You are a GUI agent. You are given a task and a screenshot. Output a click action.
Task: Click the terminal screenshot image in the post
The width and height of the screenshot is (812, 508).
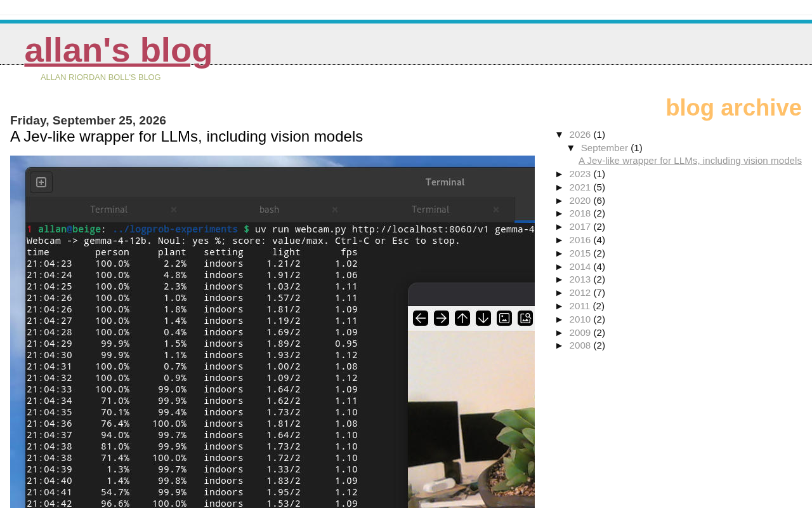click(x=272, y=331)
